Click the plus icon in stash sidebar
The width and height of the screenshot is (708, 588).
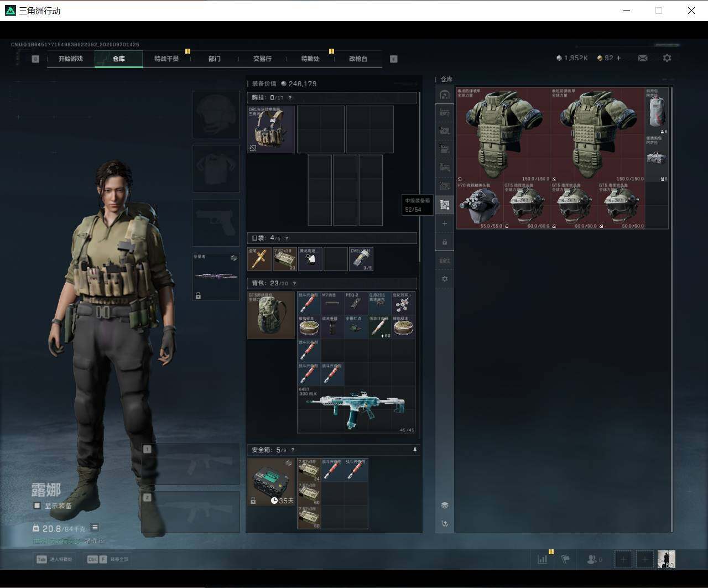[x=445, y=223]
